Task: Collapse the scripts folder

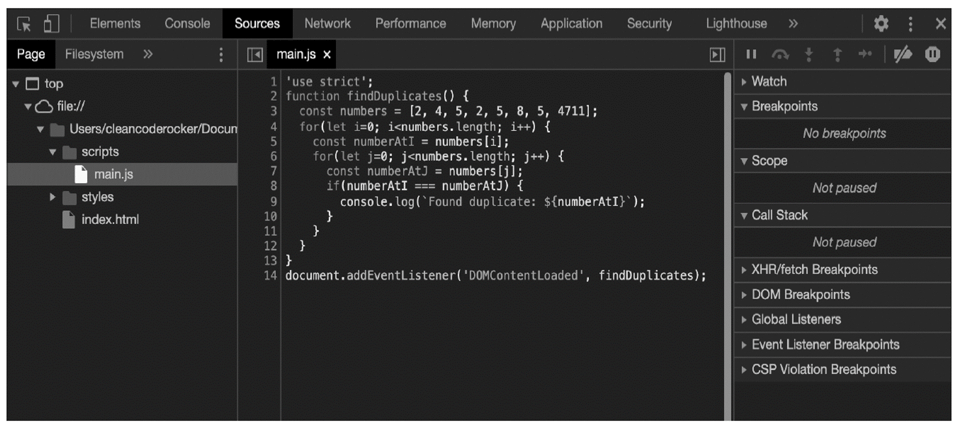Action: click(52, 152)
